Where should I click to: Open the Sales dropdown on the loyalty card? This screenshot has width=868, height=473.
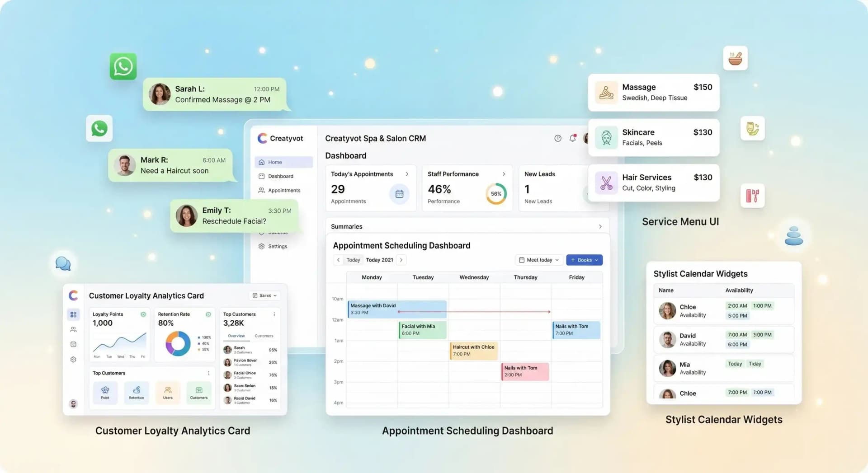pos(264,295)
